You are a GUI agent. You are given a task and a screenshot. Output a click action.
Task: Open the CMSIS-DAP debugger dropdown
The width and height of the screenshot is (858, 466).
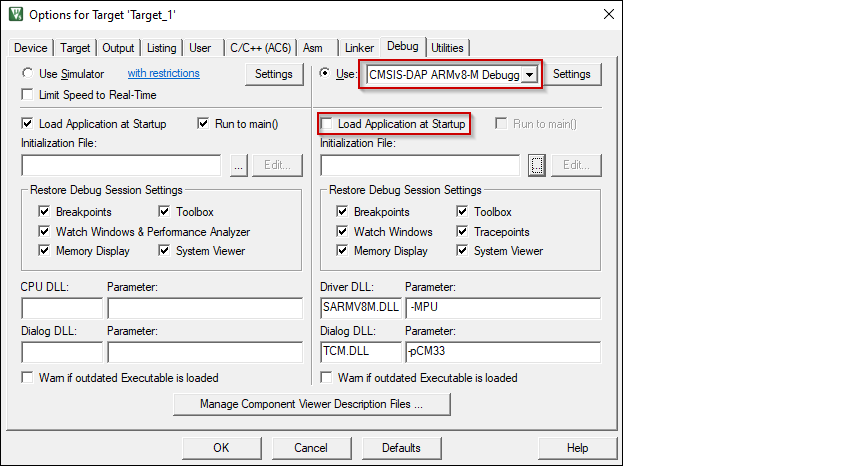(x=530, y=75)
